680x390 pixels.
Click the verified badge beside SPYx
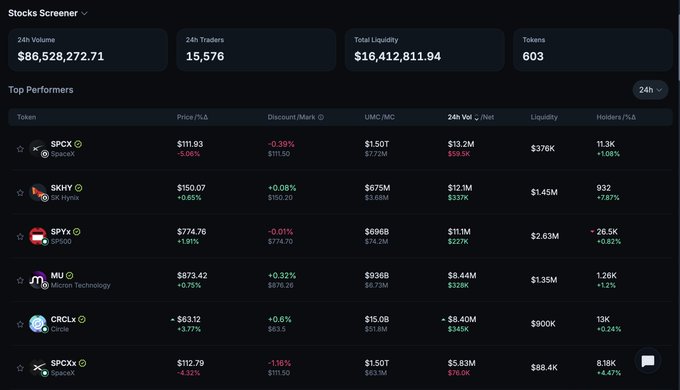tap(77, 232)
